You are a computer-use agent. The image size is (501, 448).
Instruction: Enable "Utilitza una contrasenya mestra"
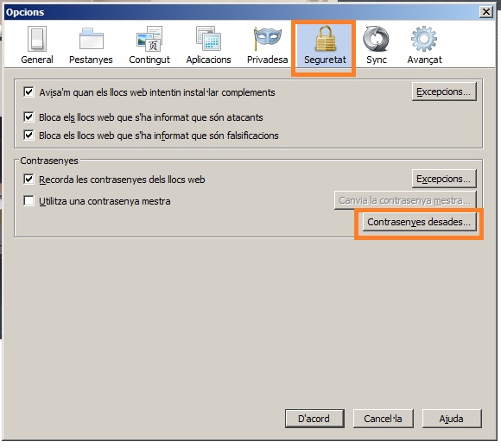[x=29, y=201]
